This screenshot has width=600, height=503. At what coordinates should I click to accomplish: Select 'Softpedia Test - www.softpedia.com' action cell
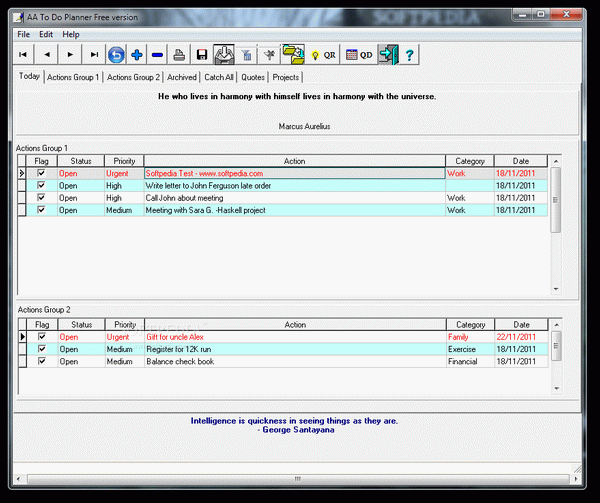pyautogui.click(x=295, y=173)
